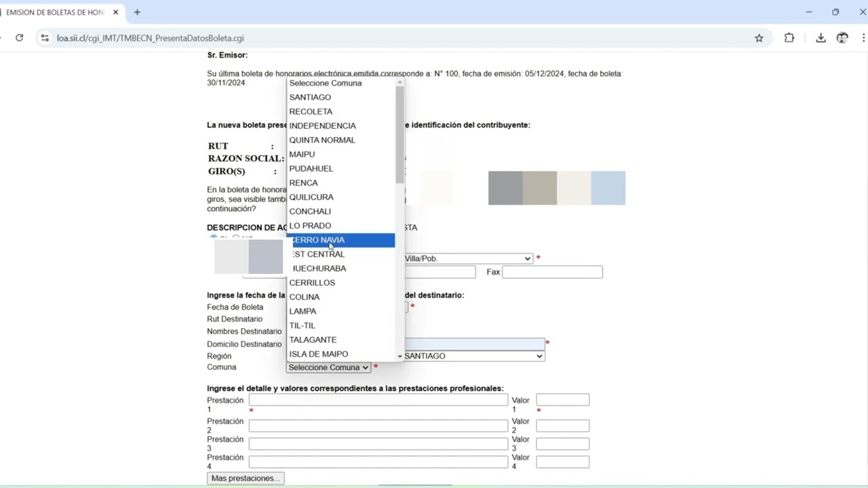Click the Valor 3 amount field

(563, 444)
